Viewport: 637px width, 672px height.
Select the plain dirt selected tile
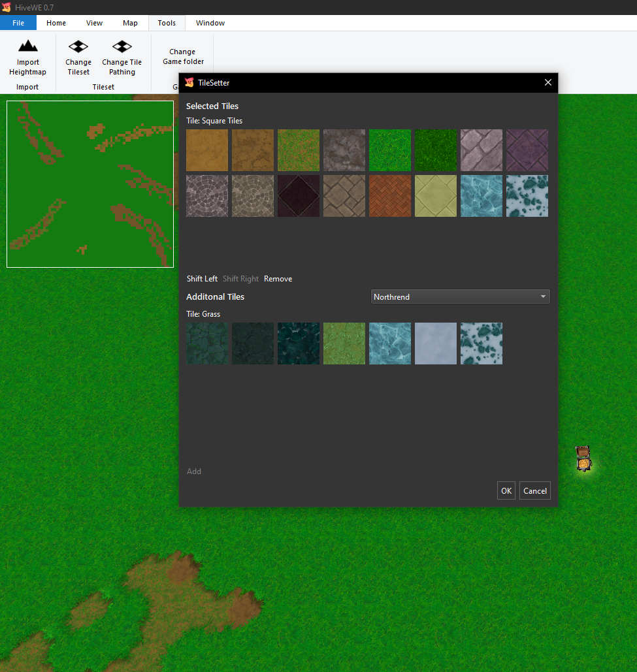[x=207, y=150]
